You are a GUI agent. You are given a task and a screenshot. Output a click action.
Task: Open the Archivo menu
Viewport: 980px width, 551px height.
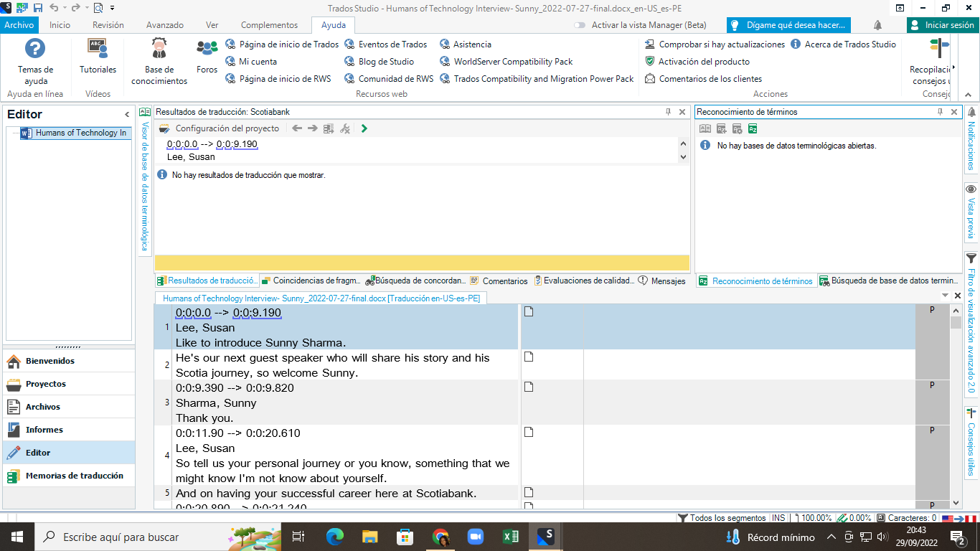19,25
